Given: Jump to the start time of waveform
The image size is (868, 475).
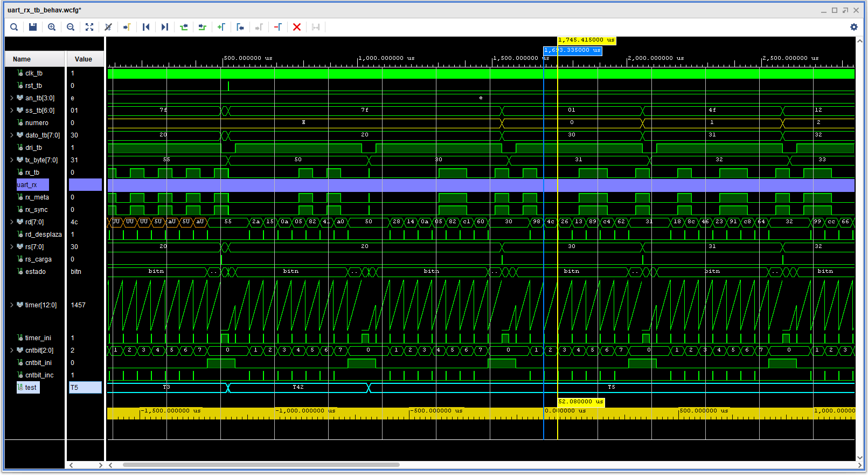Looking at the screenshot, I should [x=146, y=27].
